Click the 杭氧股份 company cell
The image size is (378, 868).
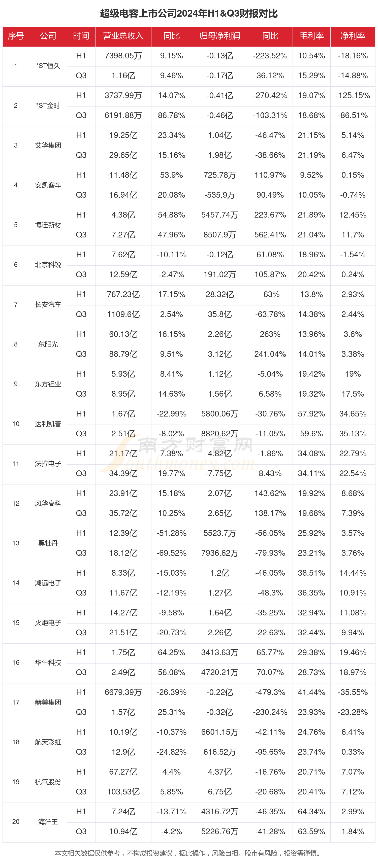(48, 782)
